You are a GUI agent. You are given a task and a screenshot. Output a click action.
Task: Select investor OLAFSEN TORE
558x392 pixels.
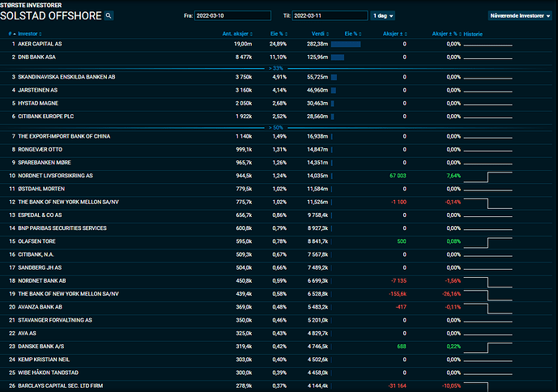tap(36, 241)
